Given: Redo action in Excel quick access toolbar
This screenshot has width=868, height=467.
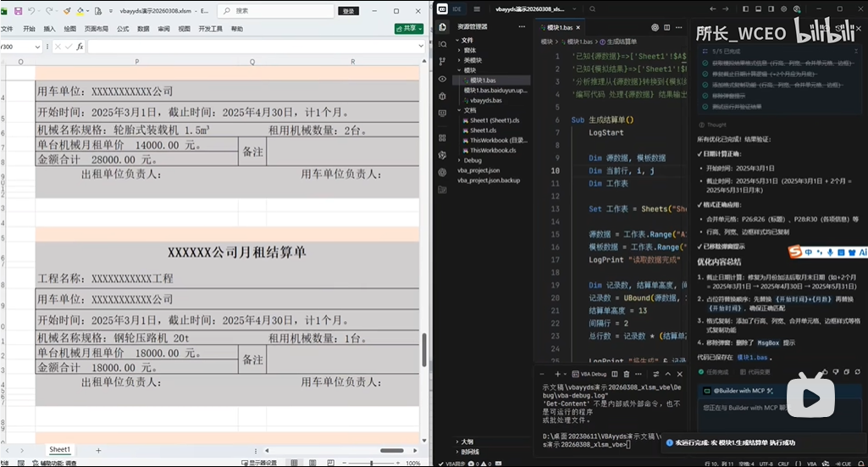Looking at the screenshot, I should 49,11.
